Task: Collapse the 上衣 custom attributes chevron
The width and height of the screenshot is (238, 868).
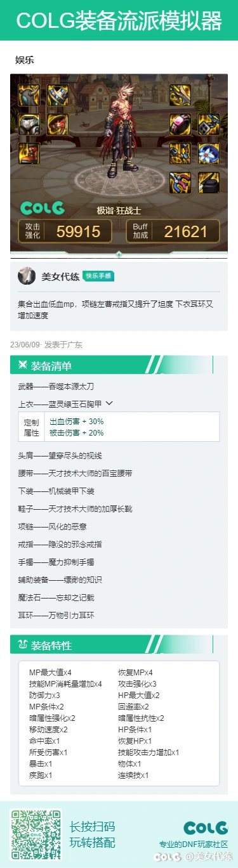Action: click(109, 403)
